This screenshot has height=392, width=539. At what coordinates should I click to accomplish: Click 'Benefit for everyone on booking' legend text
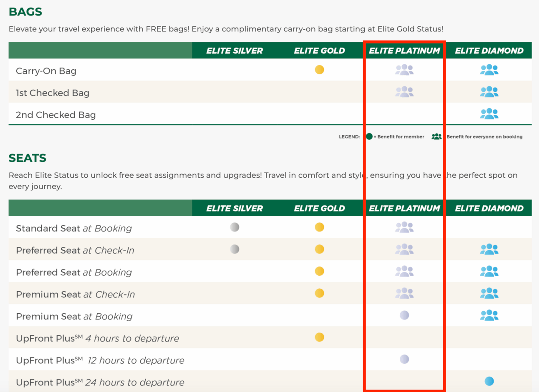(x=484, y=137)
